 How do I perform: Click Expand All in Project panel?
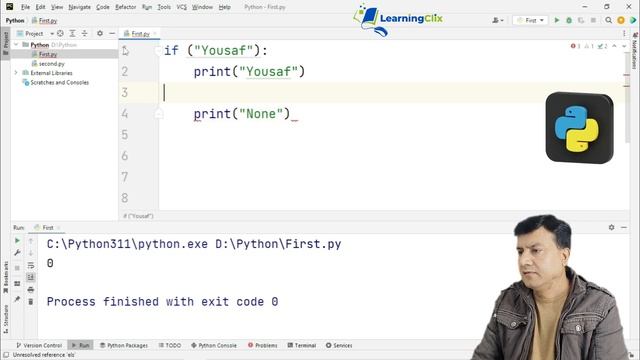[72, 33]
